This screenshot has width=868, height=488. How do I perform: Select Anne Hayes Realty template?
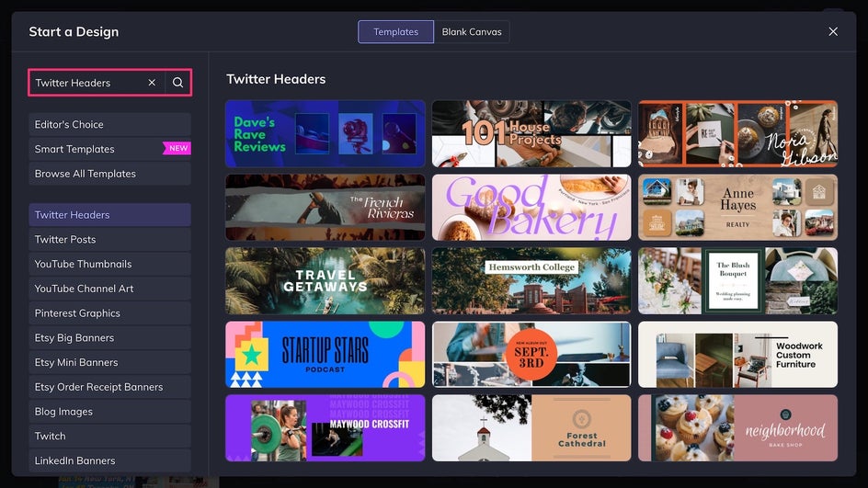coord(738,208)
